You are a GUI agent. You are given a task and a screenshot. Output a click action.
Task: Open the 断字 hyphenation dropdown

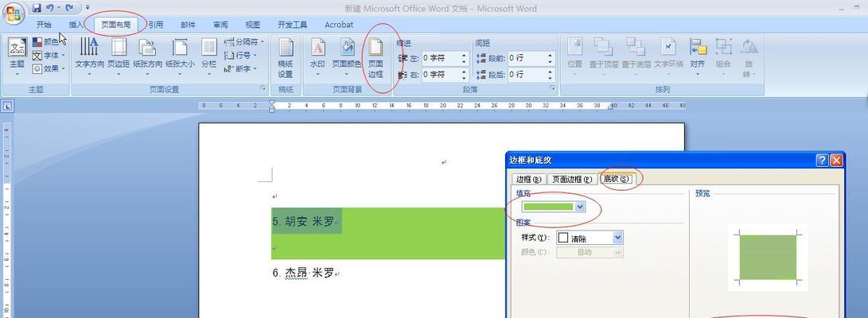(x=240, y=68)
